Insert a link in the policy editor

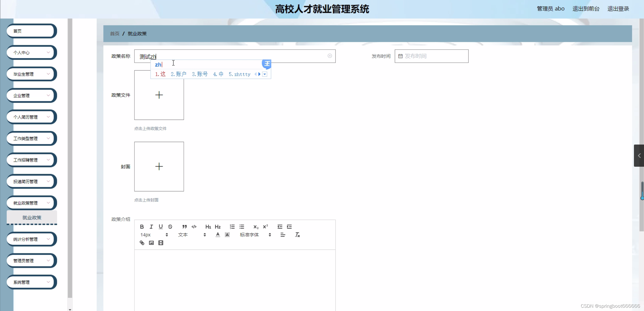point(142,243)
